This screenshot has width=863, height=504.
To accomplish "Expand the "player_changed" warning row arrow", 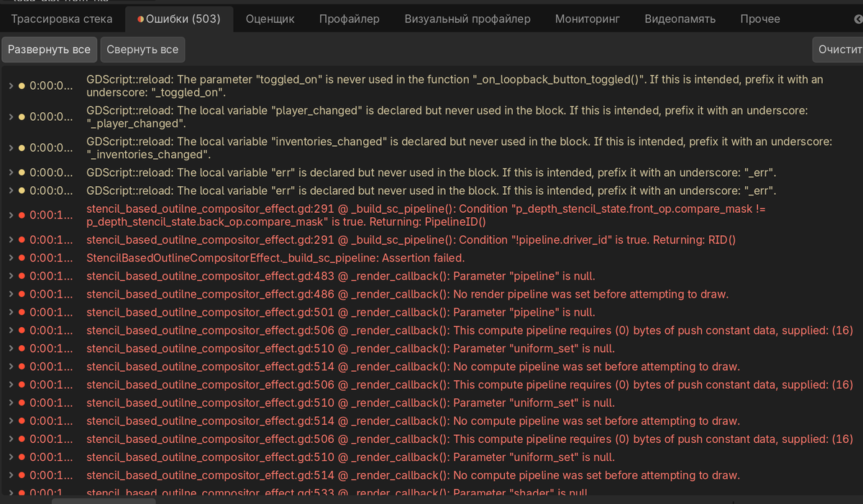I will 10,116.
